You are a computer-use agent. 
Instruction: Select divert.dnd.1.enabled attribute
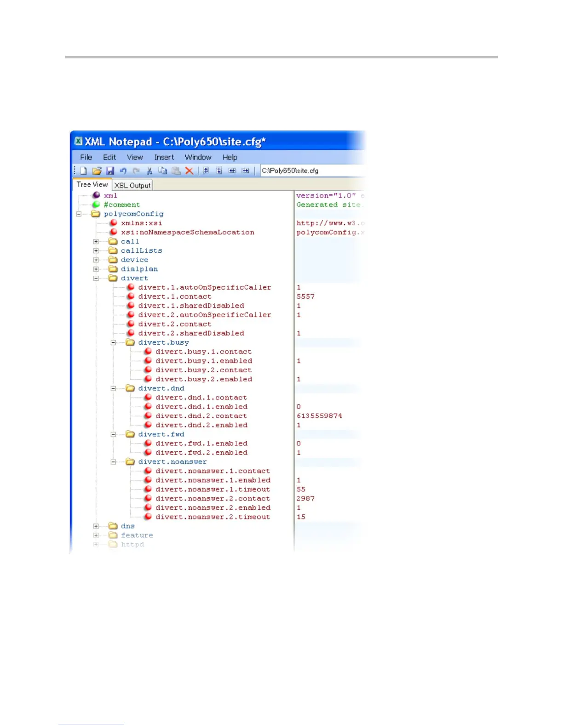[x=201, y=407]
